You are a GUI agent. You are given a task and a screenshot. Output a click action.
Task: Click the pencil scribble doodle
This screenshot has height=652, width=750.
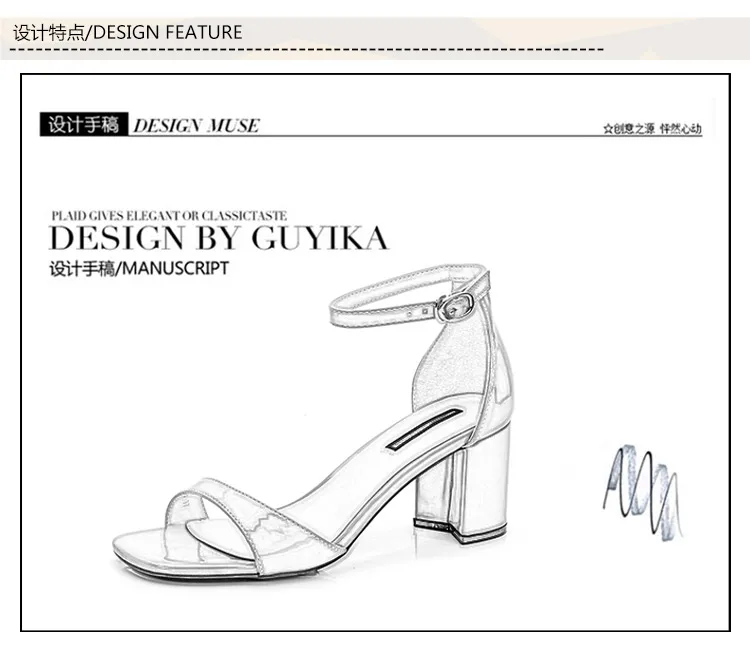[642, 493]
